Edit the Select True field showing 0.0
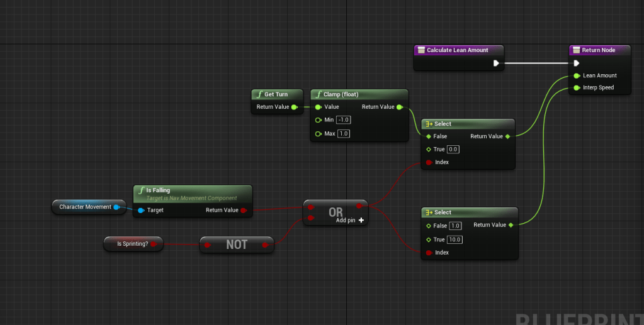Image resolution: width=644 pixels, height=325 pixels. pyautogui.click(x=453, y=150)
